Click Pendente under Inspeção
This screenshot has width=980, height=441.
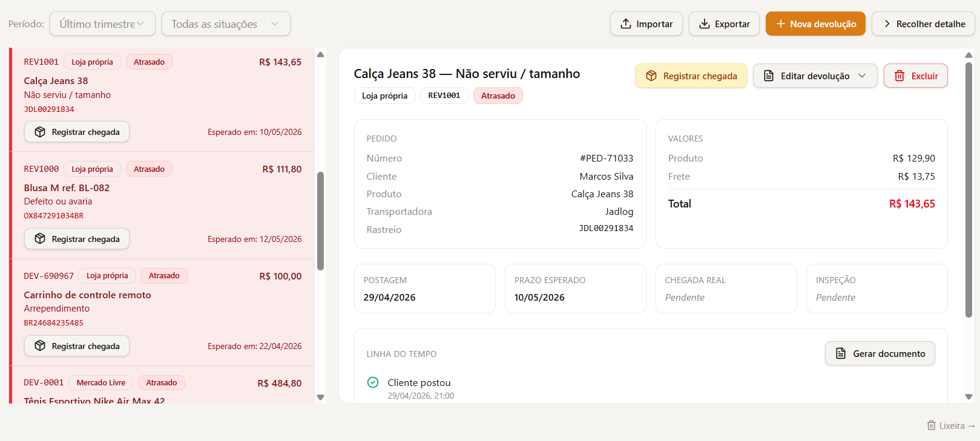(x=835, y=298)
